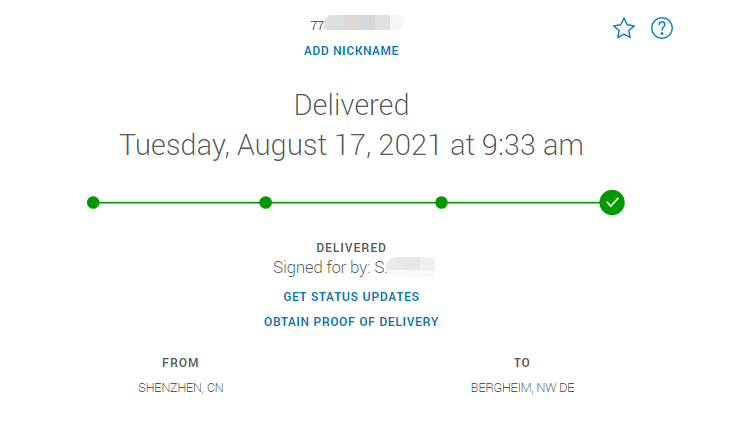Viewport: 731px width, 423px height.
Task: Open GET STATUS UPDATES
Action: 352,297
